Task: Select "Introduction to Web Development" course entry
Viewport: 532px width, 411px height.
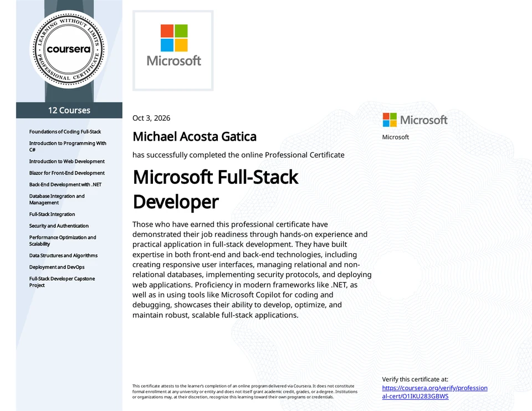Action: click(x=67, y=161)
